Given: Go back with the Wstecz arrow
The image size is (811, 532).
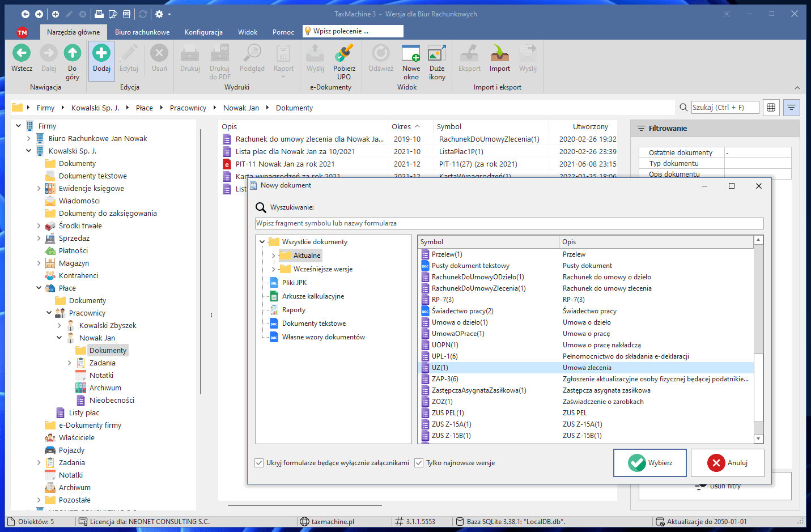Looking at the screenshot, I should pos(22,53).
